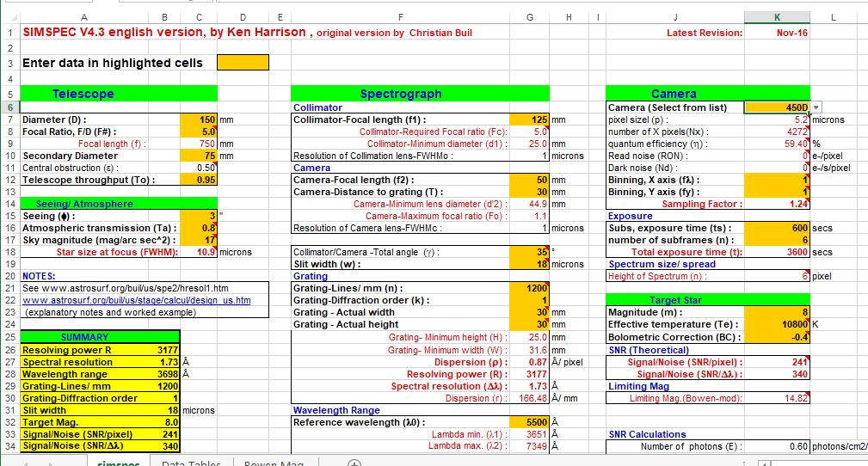Switch to the simspec sheet tab
The image size is (868, 466).
(x=118, y=462)
